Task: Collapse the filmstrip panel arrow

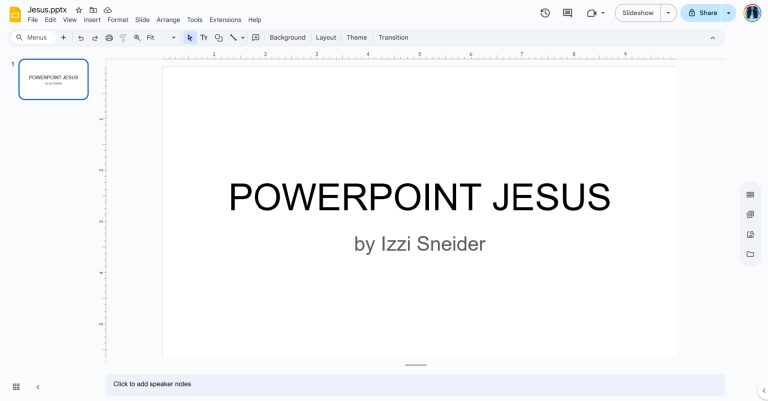Action: click(38, 387)
